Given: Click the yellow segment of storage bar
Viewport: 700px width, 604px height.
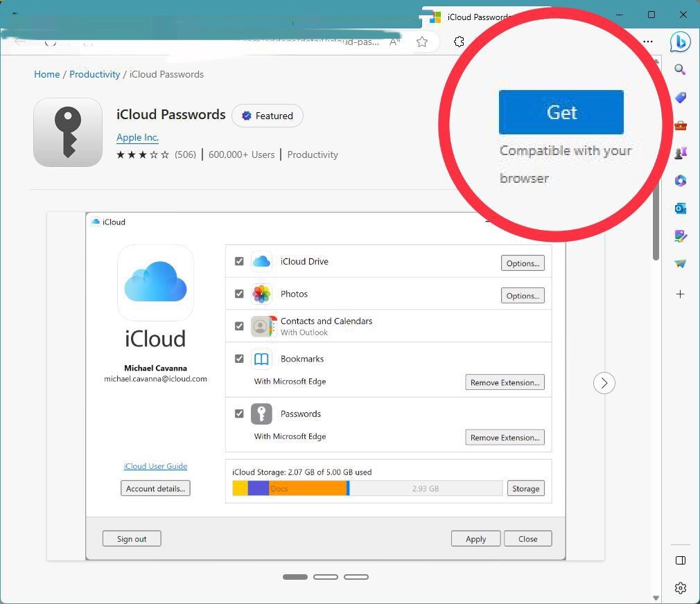Looking at the screenshot, I should [240, 488].
